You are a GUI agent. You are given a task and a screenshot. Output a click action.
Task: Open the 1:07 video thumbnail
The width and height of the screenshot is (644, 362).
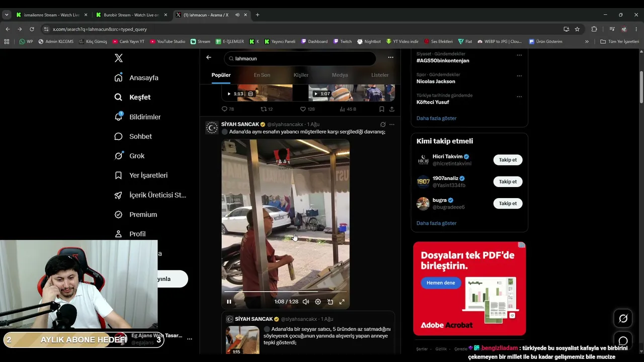point(352,93)
